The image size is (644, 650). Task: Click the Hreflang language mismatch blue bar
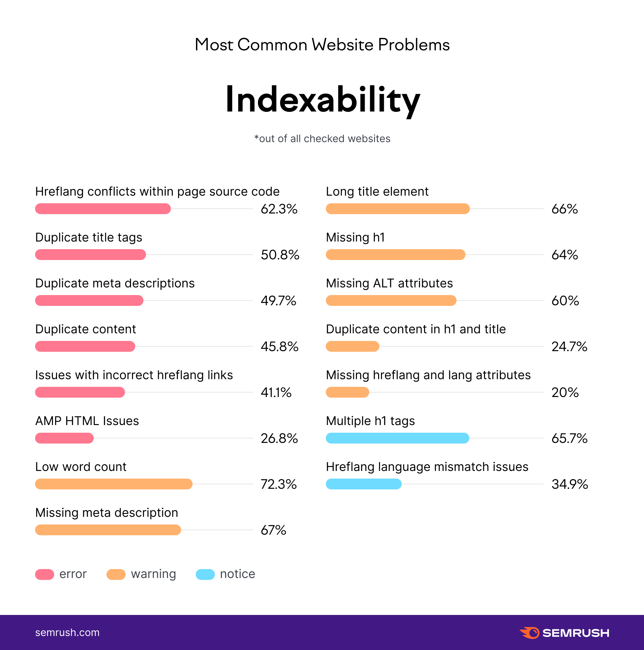[x=363, y=484]
